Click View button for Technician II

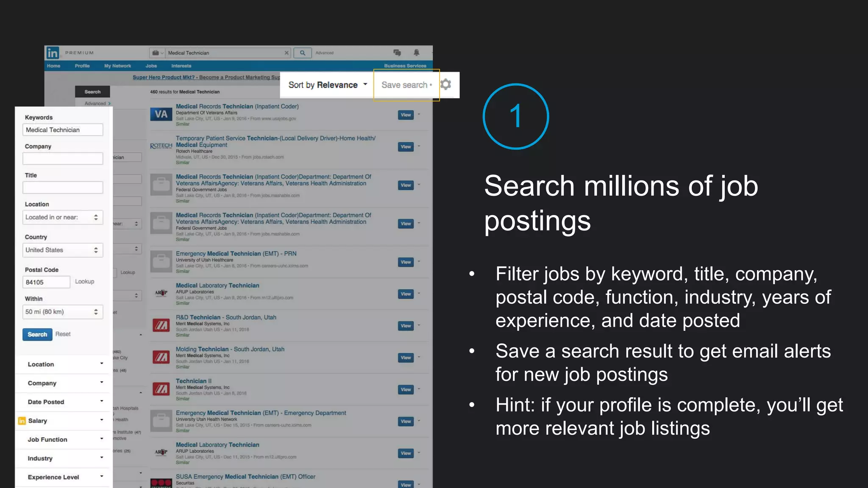point(406,390)
